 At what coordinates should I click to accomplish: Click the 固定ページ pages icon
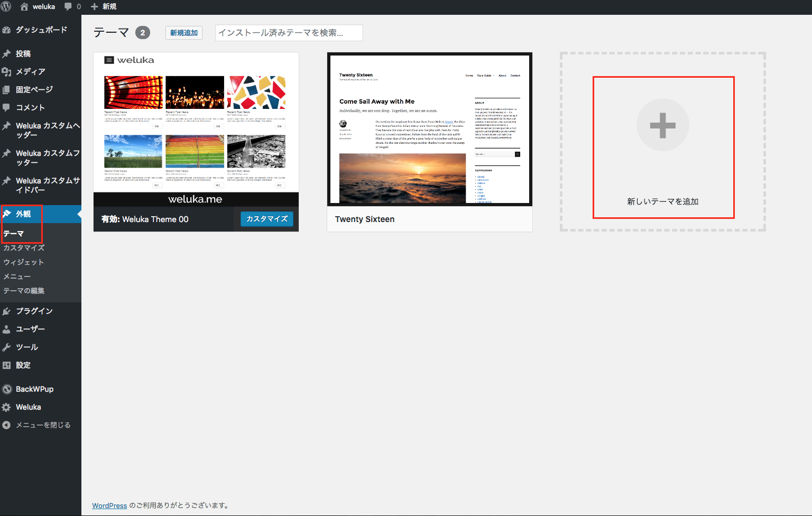click(6, 90)
